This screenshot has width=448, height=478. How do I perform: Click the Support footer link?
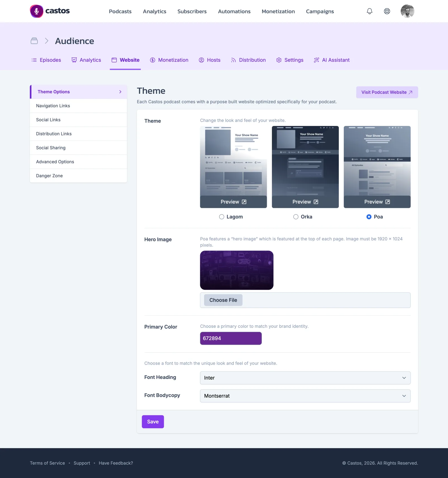tap(82, 463)
